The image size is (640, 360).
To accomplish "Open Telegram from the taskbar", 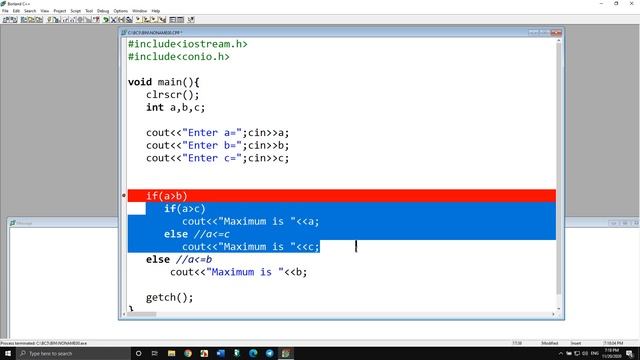I will pyautogui.click(x=269, y=353).
